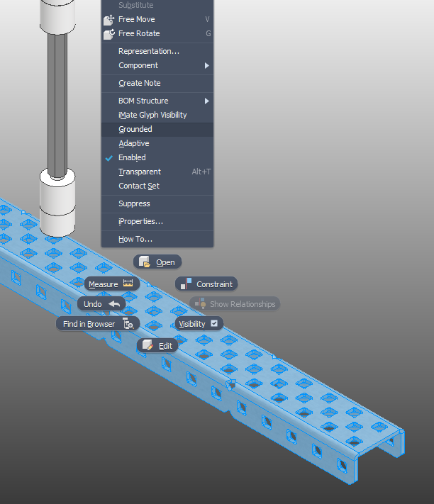
Task: Click the Undo button label
Action: coord(93,304)
